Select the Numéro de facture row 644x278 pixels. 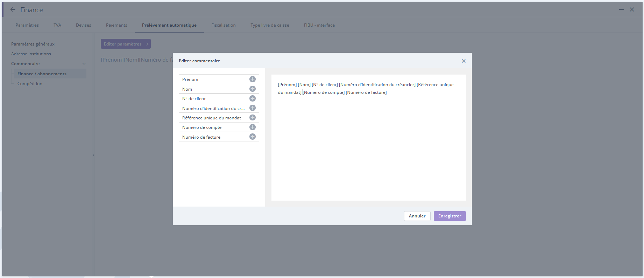point(219,137)
